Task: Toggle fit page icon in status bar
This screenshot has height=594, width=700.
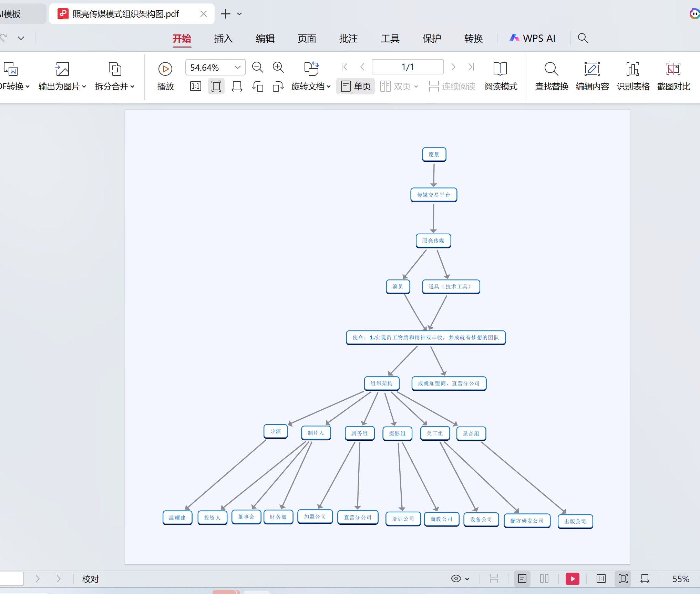Action: 623,578
